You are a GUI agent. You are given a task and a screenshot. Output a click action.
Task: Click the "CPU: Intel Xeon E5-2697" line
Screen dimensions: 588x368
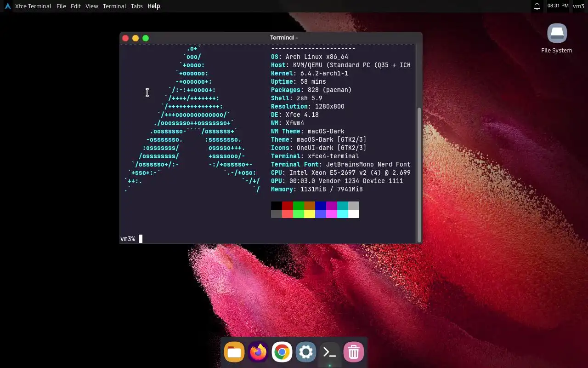tap(341, 173)
